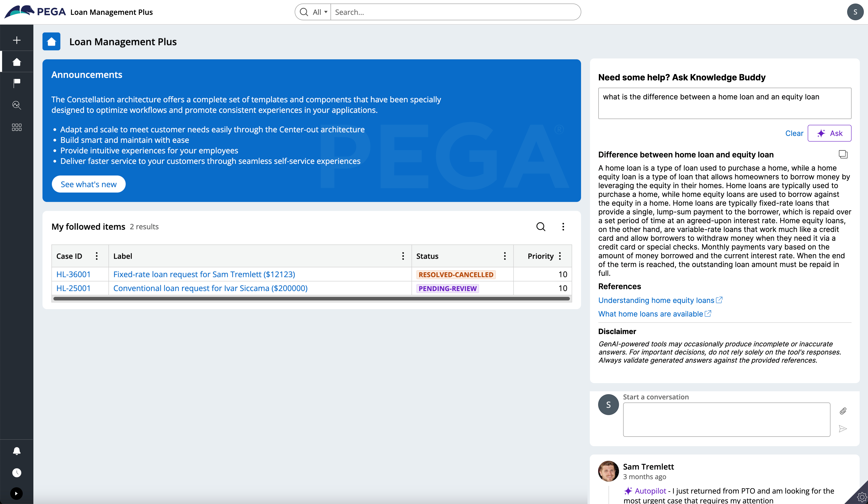
Task: Open the Status column options menu
Action: tap(505, 256)
